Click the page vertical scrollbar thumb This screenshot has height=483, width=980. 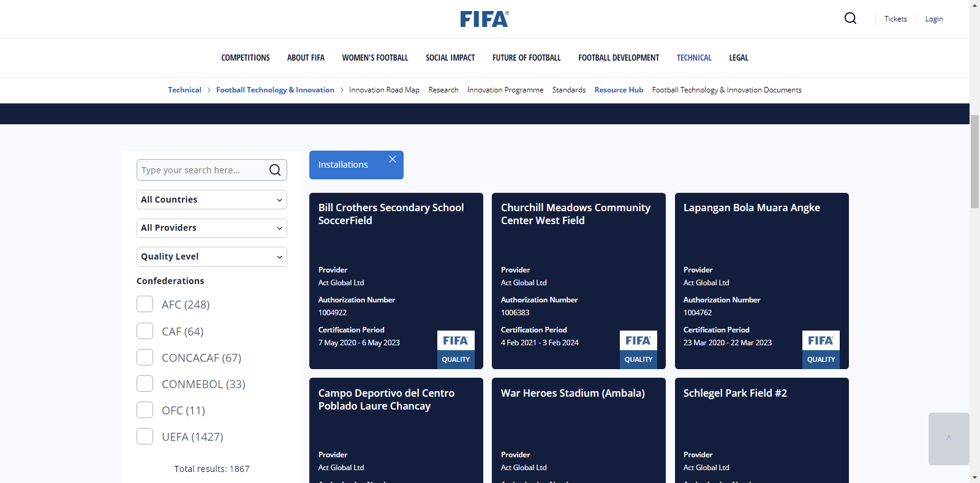(x=974, y=160)
